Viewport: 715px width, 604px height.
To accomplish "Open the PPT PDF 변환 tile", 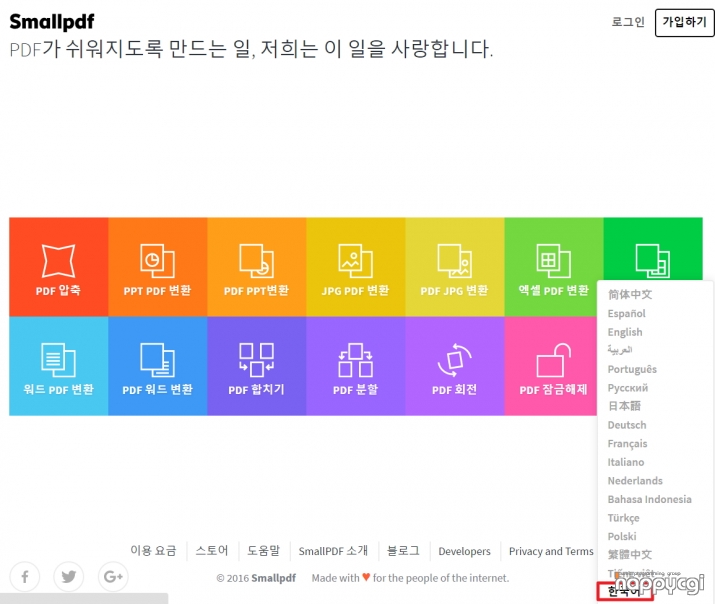I will coord(157,267).
